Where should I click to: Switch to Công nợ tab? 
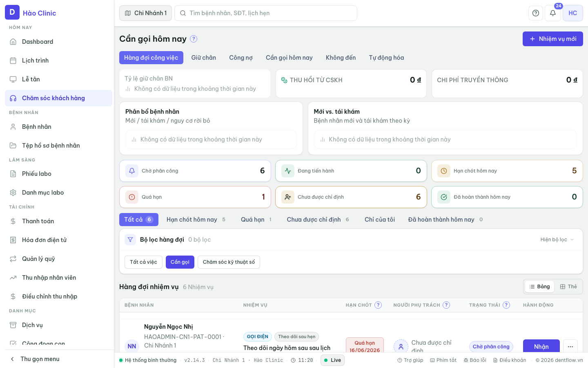[x=241, y=58]
